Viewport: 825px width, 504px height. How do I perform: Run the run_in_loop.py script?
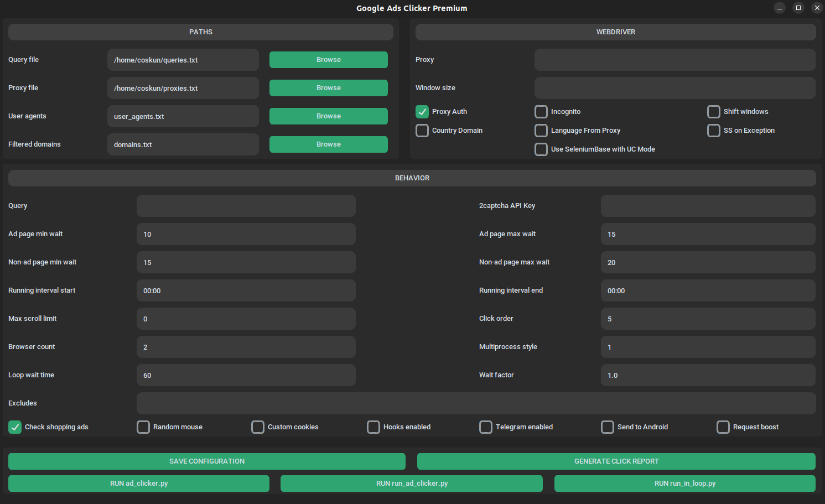[x=685, y=483]
